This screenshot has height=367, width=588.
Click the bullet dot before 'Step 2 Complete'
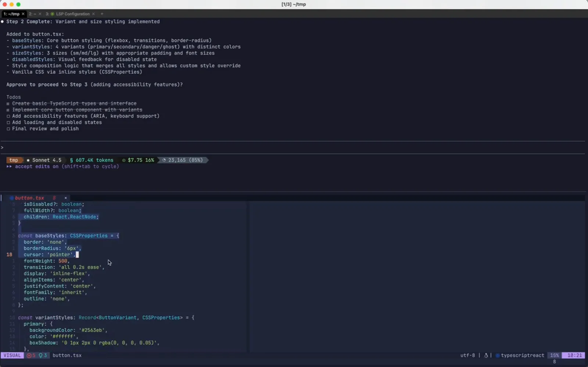[2, 22]
